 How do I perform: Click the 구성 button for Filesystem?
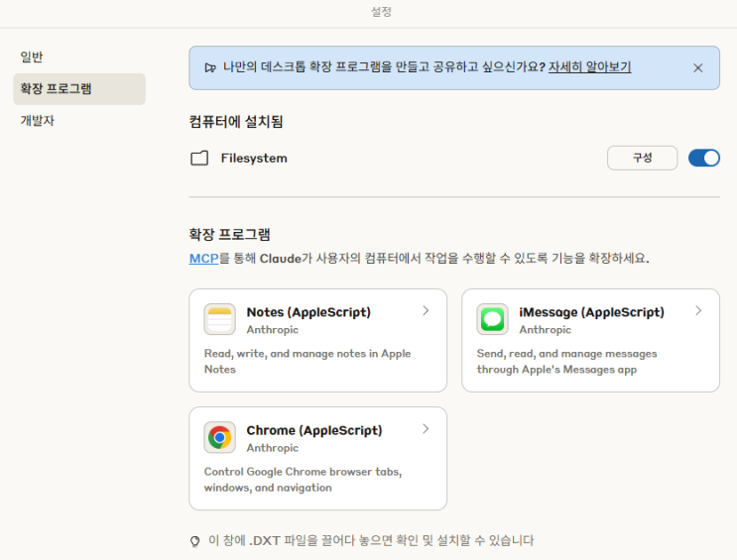[x=642, y=158]
